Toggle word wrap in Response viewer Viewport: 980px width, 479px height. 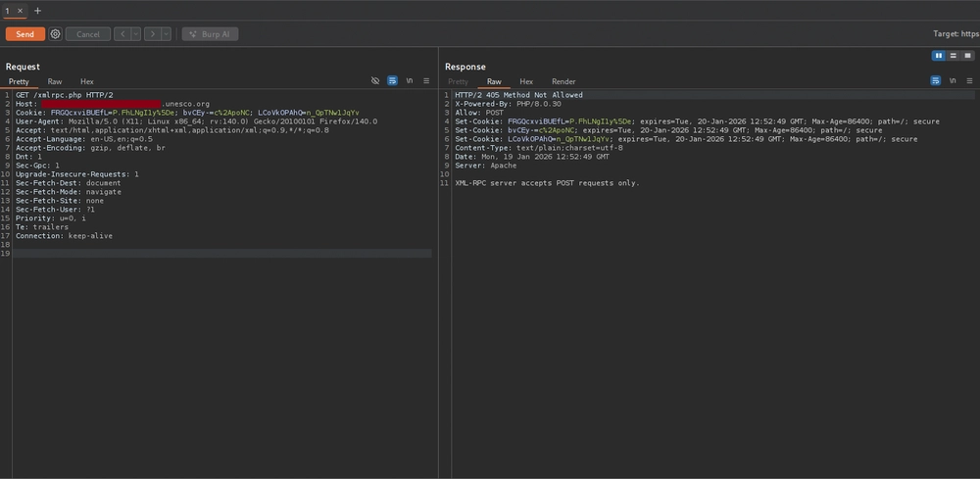(x=936, y=81)
